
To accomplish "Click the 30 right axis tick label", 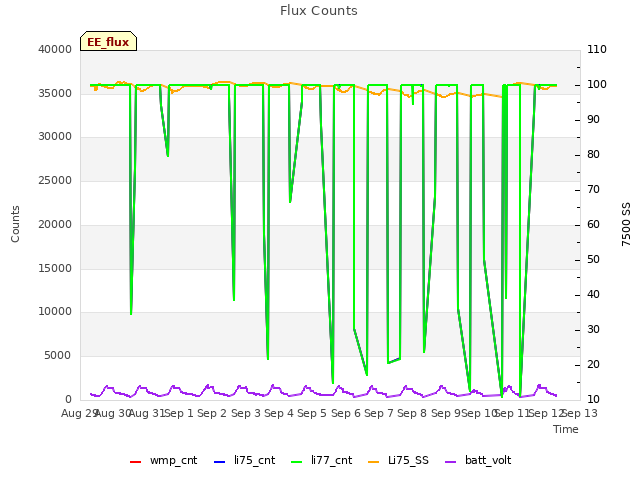I will point(593,329).
